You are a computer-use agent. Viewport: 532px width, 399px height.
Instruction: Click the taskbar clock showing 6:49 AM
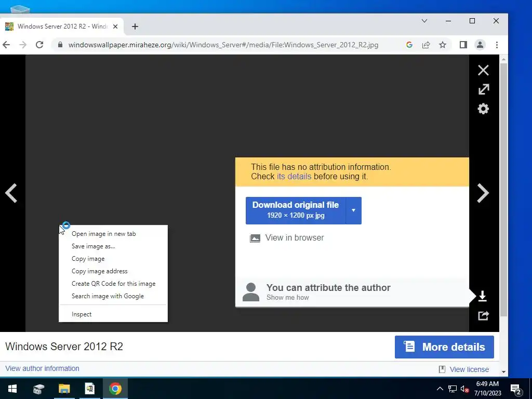(487, 389)
